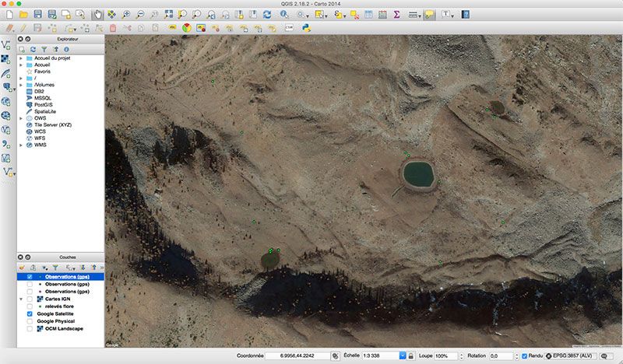Viewport: 623px width, 364px height.
Task: Click the Zoom In magnifier tool
Action: click(x=126, y=14)
